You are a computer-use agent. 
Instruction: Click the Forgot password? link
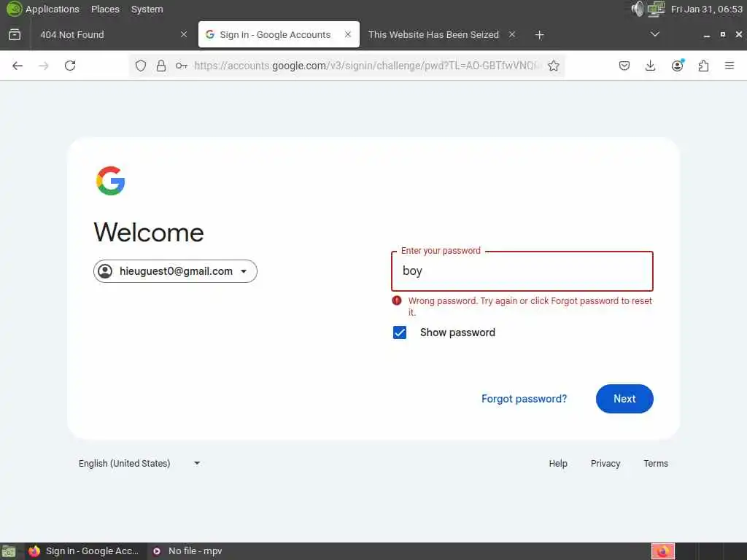coord(524,399)
